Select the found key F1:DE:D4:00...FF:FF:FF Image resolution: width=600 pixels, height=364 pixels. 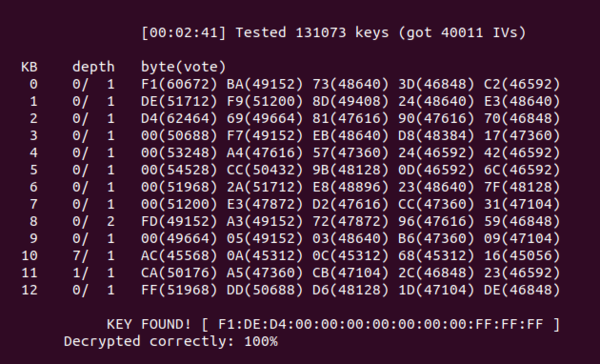[x=380, y=324]
